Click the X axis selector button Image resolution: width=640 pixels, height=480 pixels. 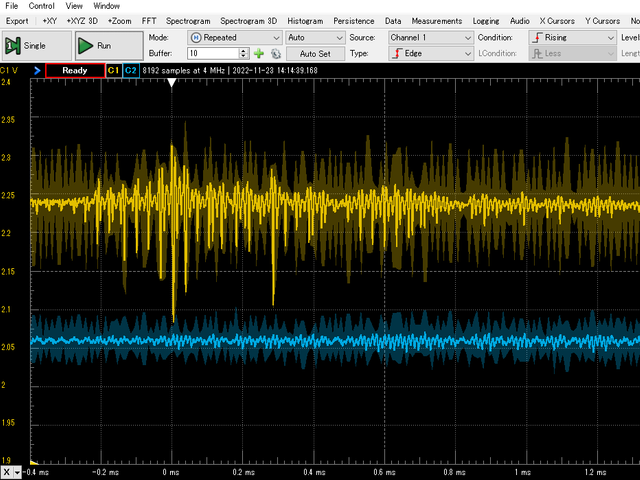pyautogui.click(x=6, y=473)
